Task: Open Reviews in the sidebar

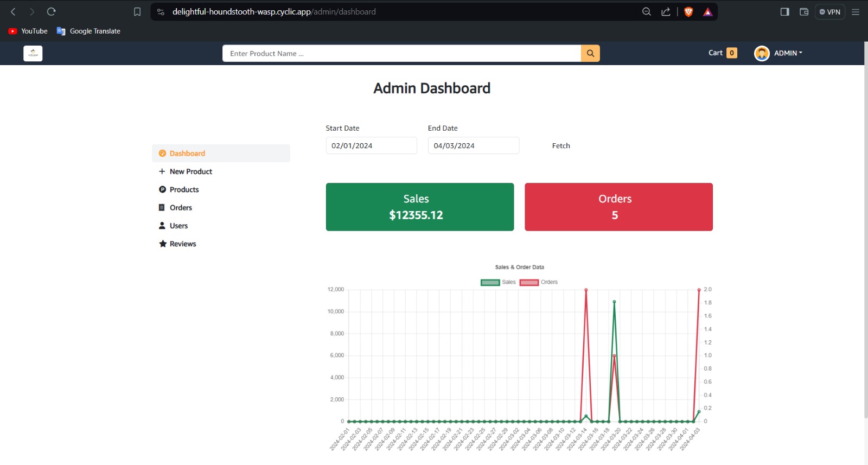Action: [221, 244]
